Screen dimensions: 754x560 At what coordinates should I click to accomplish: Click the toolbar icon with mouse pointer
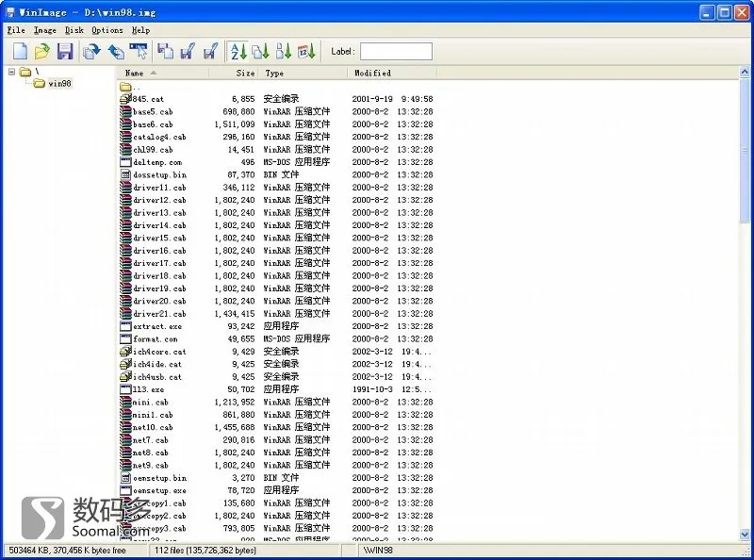[x=139, y=51]
